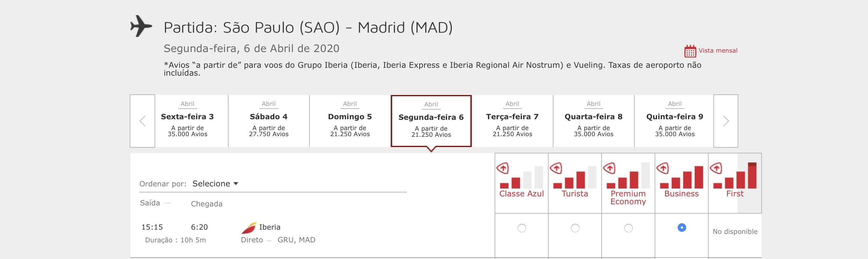
Task: Show previous dates with left chevron
Action: pos(142,121)
